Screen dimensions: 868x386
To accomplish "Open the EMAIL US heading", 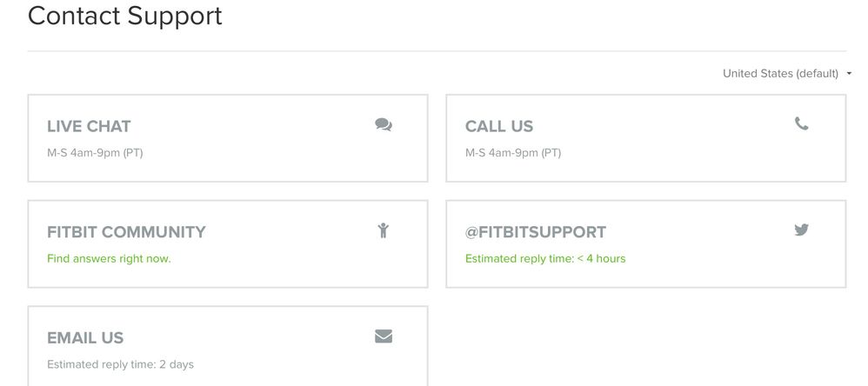I will tap(85, 338).
